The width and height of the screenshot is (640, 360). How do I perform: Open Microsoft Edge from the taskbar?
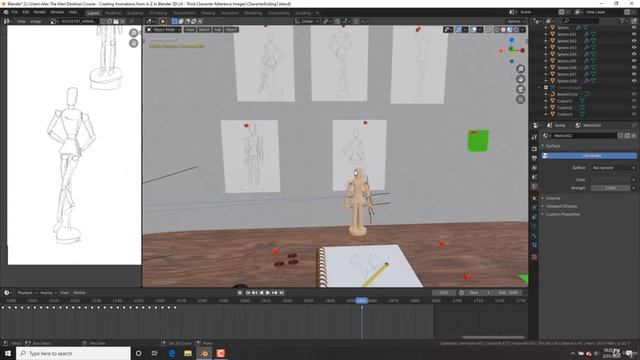171,353
